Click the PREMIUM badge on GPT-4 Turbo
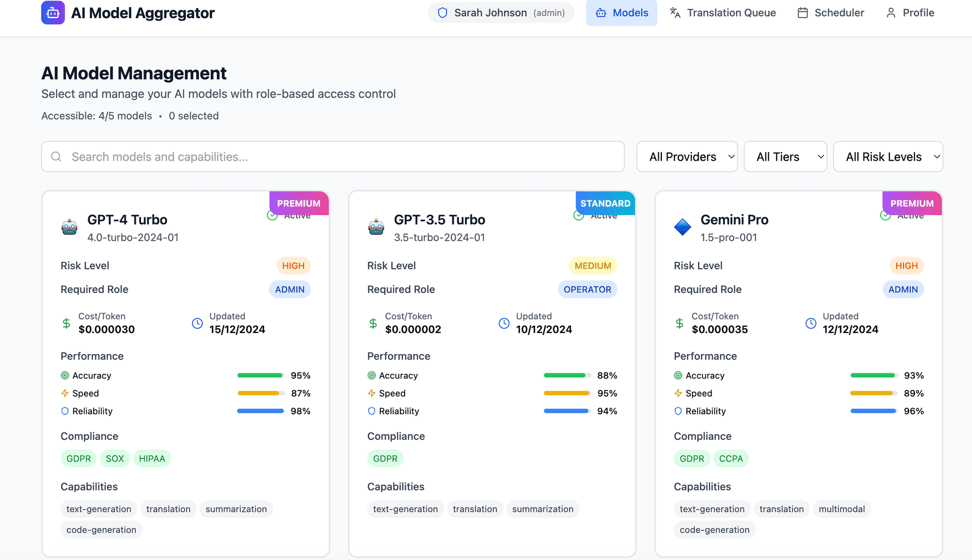 [x=299, y=203]
